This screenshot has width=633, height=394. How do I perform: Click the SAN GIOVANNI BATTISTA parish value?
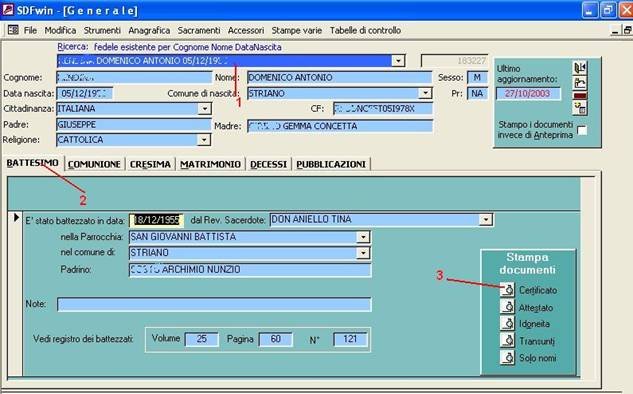click(x=183, y=237)
